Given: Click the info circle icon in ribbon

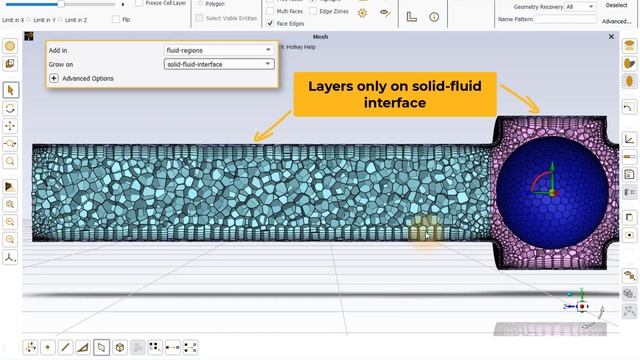Looking at the screenshot, I should pyautogui.click(x=434, y=17).
